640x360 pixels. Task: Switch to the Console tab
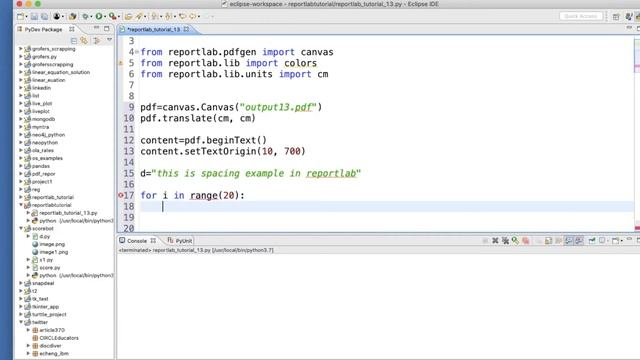tap(137, 241)
